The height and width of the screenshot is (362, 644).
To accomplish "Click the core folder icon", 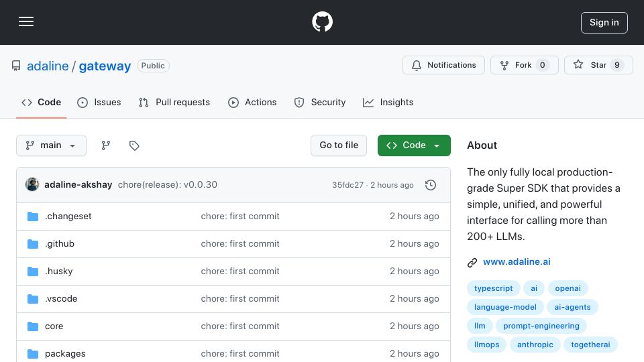I will (x=33, y=326).
